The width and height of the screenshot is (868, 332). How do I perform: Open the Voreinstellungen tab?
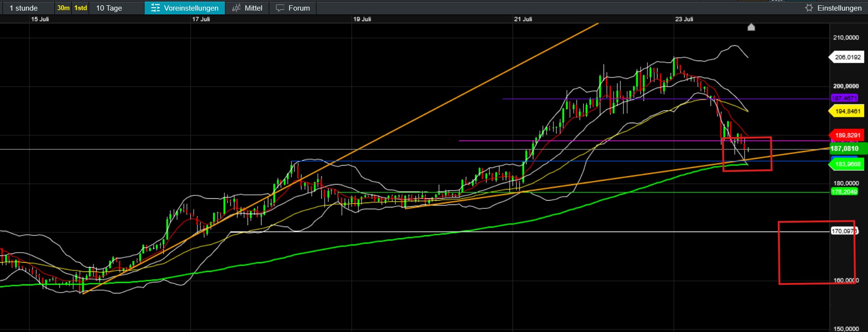[184, 8]
